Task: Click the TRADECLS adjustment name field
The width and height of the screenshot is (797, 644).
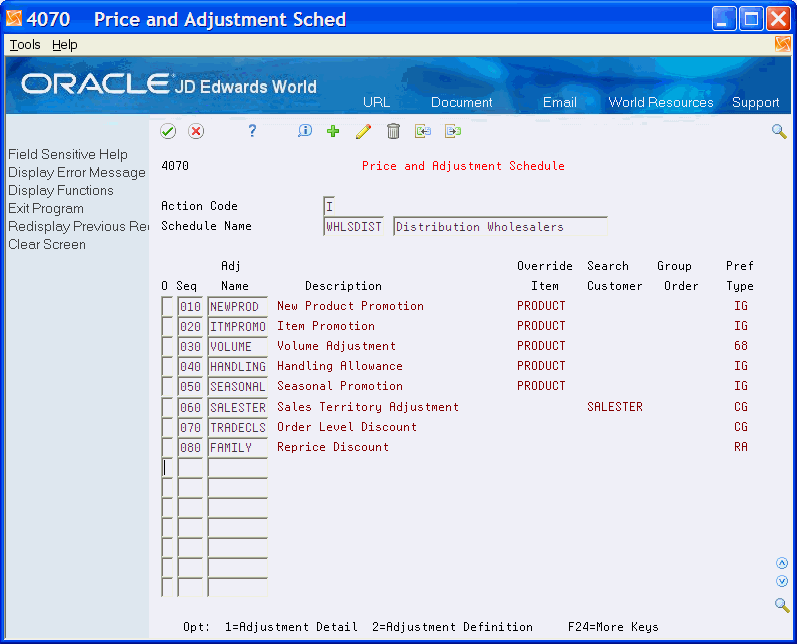Action: coord(237,427)
